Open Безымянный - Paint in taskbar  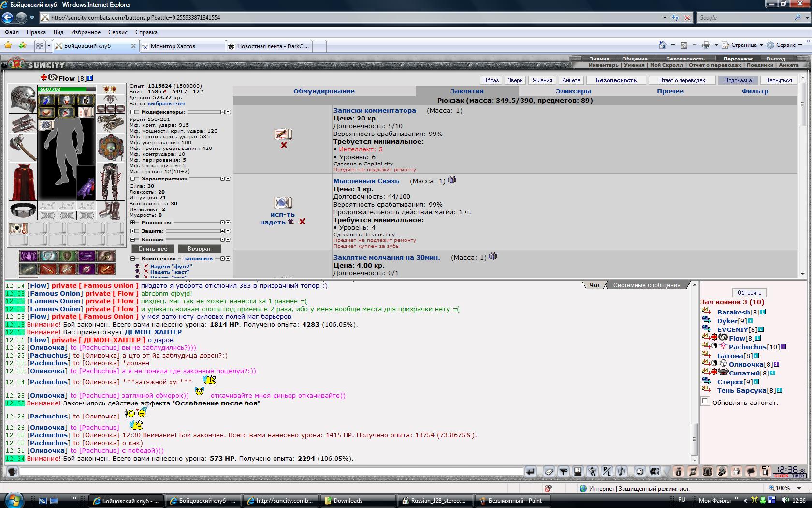514,501
